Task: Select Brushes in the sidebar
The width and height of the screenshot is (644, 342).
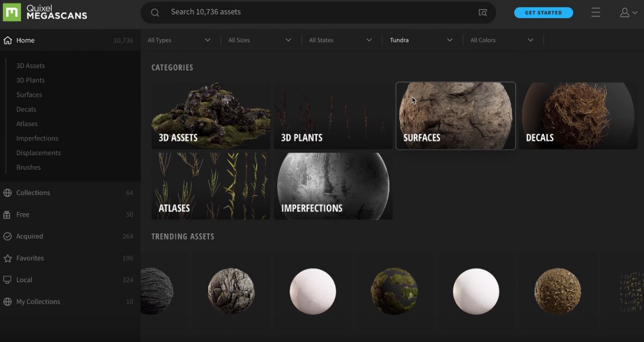Action: (x=28, y=167)
